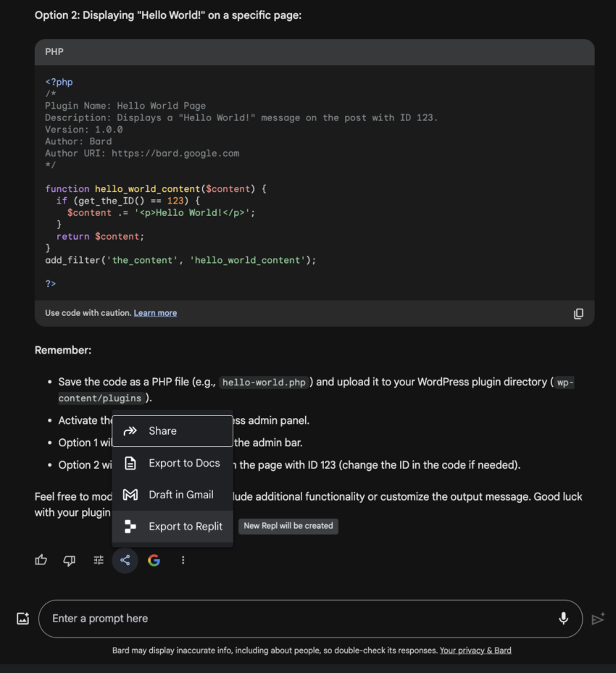616x673 pixels.
Task: Choose Draft in Gmail menu item
Action: tap(172, 495)
